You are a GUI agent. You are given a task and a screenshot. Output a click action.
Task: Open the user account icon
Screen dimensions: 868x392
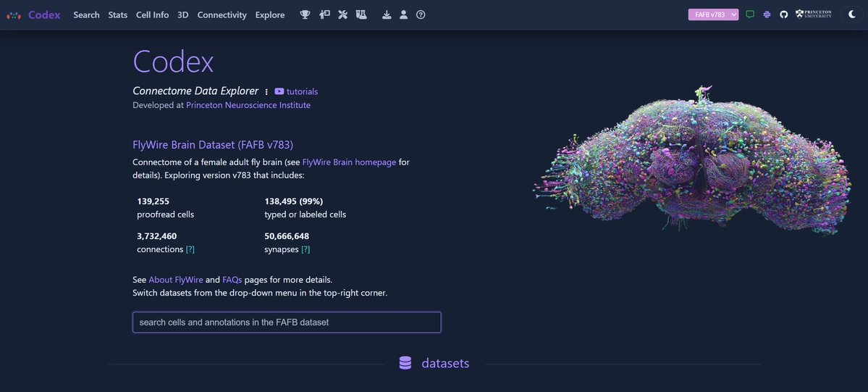click(x=403, y=15)
